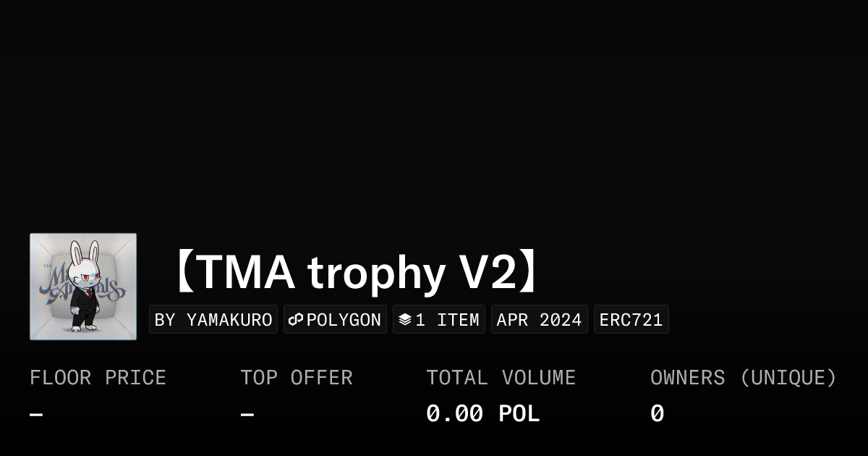Select the 0.00 volume amount
868x456 pixels.
pyautogui.click(x=454, y=414)
